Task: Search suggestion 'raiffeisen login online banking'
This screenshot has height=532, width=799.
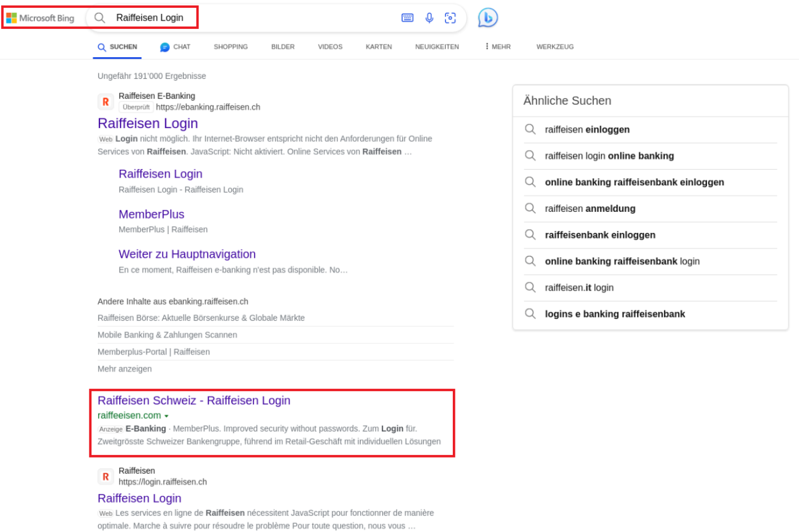Action: tap(609, 156)
